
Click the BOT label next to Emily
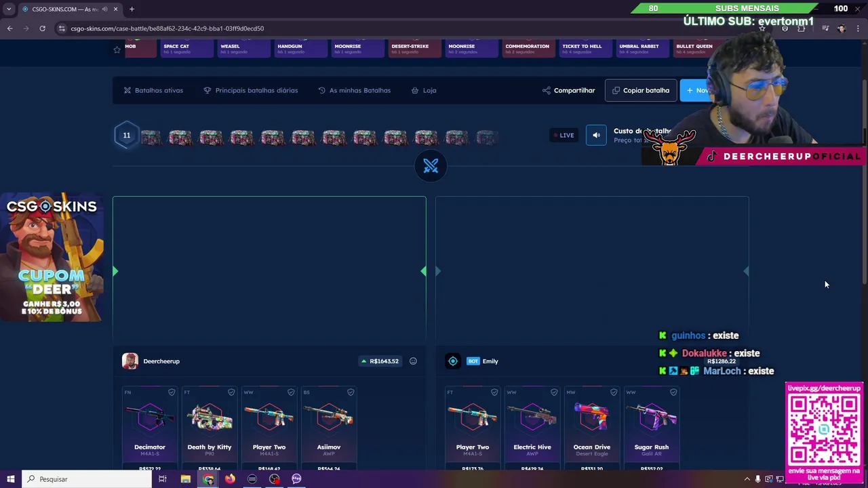coord(473,361)
